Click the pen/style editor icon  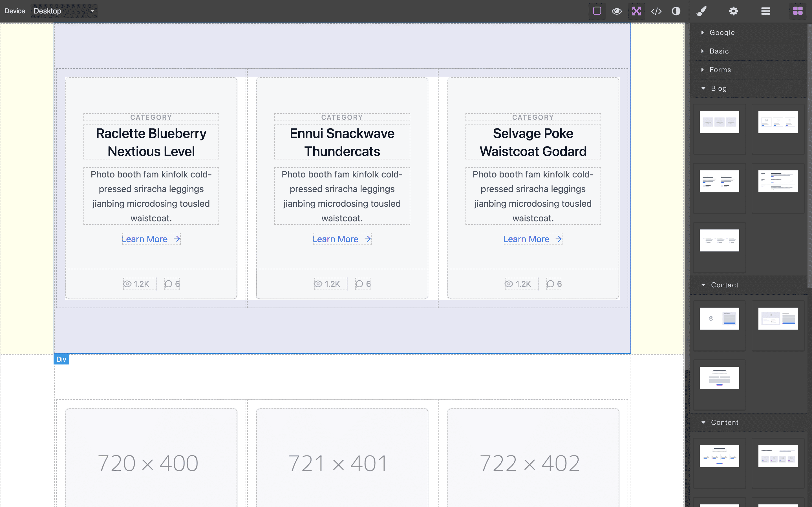(x=701, y=11)
